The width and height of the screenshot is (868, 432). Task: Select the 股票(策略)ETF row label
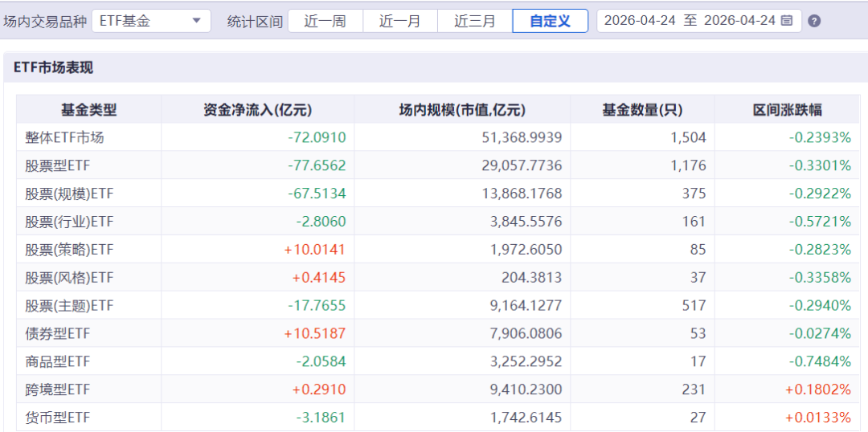tap(69, 250)
